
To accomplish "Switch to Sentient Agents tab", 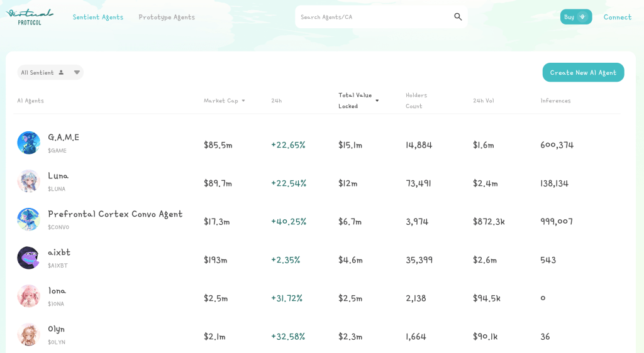I will pyautogui.click(x=97, y=17).
